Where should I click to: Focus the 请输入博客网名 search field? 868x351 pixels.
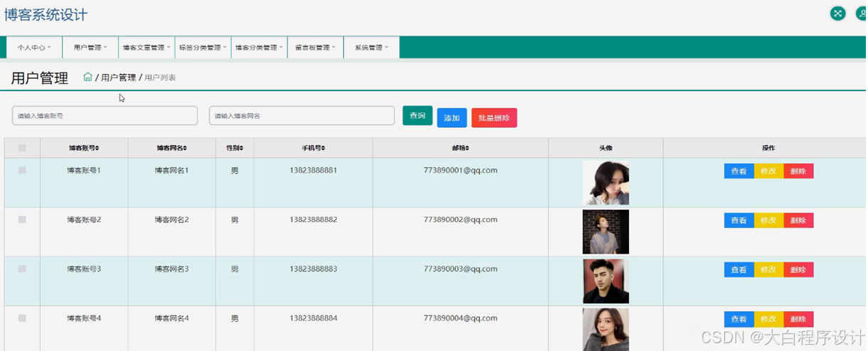302,116
